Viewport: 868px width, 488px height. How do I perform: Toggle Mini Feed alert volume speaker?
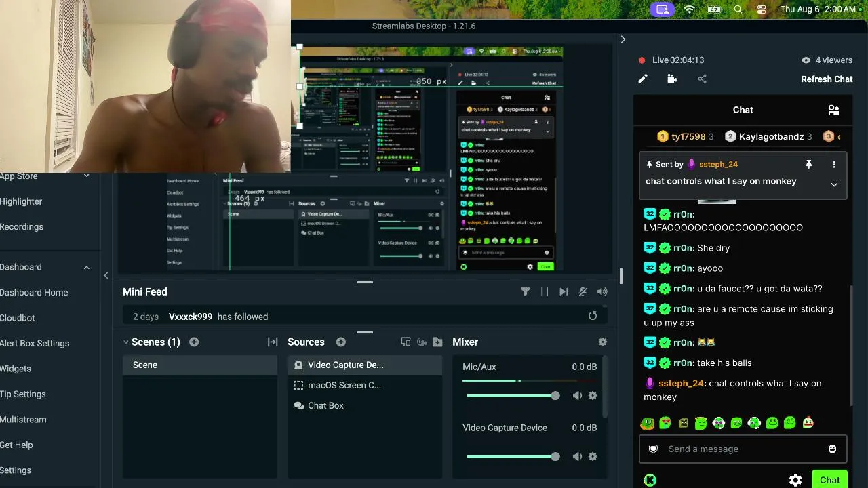pos(602,291)
